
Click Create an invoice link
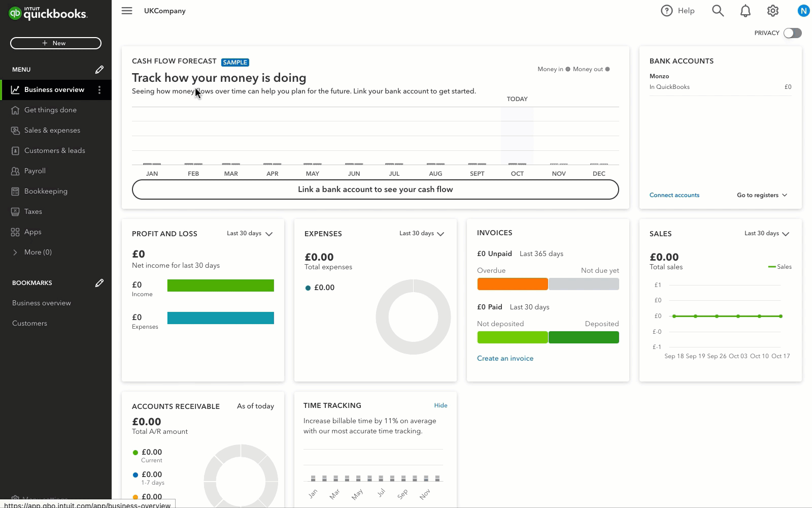click(505, 359)
